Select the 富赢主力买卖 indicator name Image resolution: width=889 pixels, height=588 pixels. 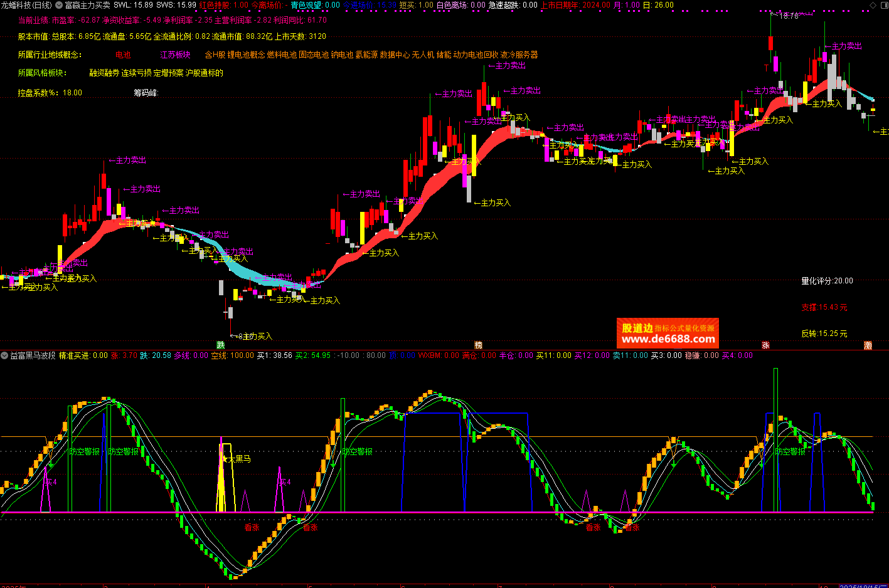click(87, 5)
